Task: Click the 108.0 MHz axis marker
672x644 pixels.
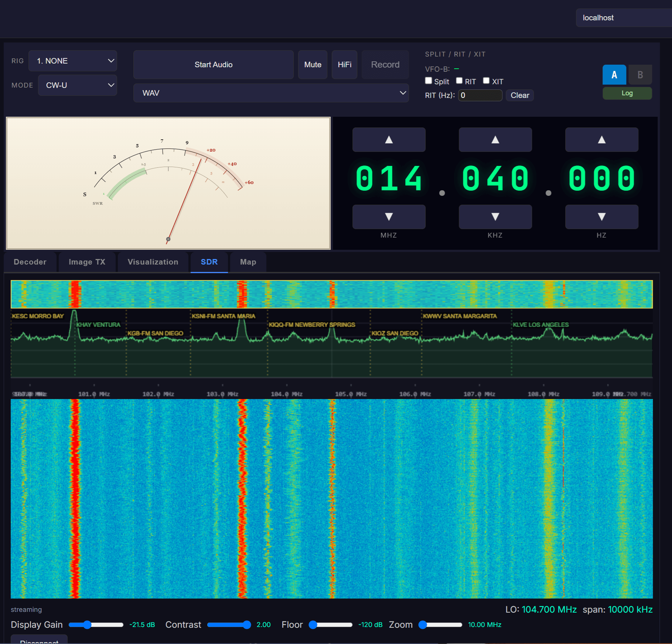Action: (543, 394)
